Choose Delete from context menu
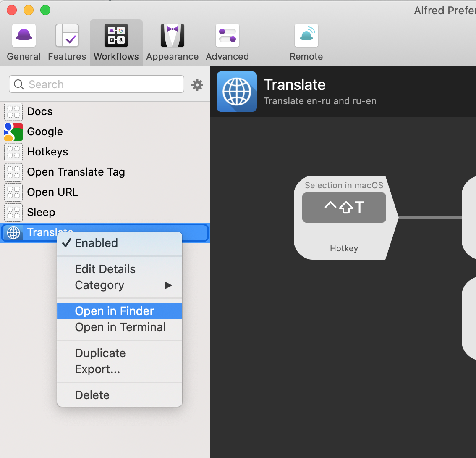The width and height of the screenshot is (476, 458). (x=120, y=395)
